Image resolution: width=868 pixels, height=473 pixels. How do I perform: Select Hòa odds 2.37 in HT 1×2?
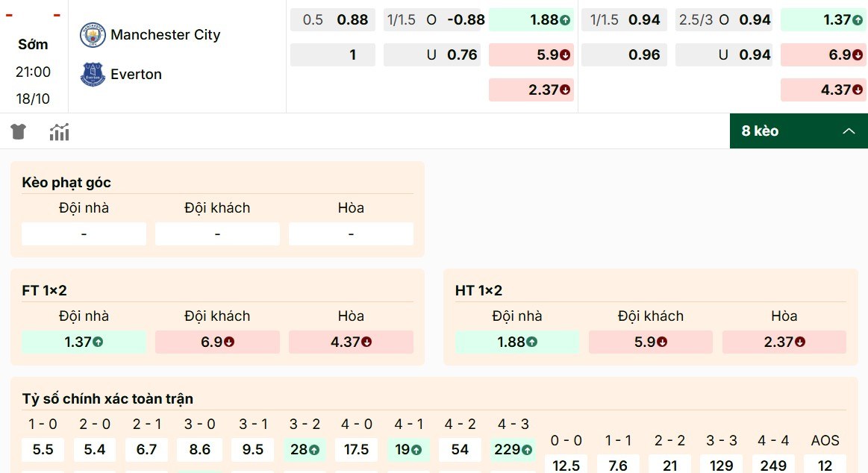coord(784,342)
